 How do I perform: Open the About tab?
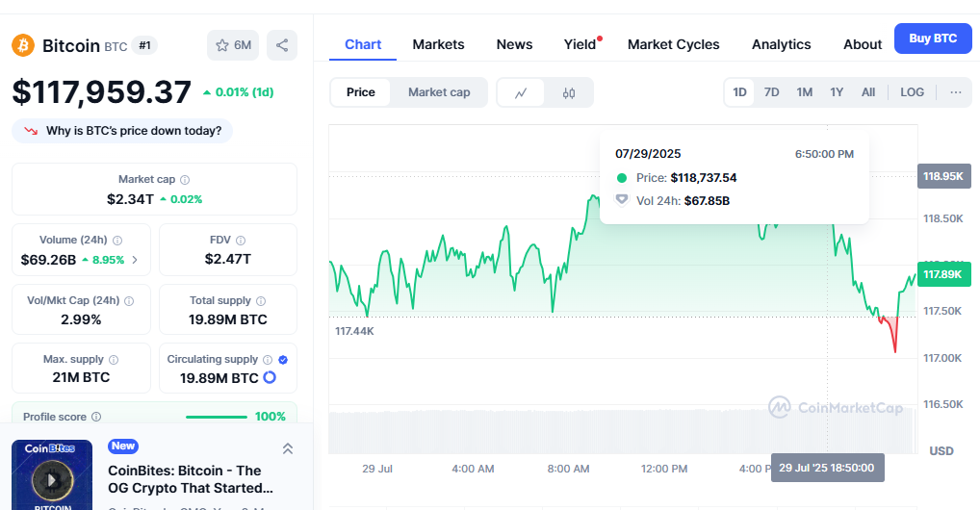(x=863, y=44)
